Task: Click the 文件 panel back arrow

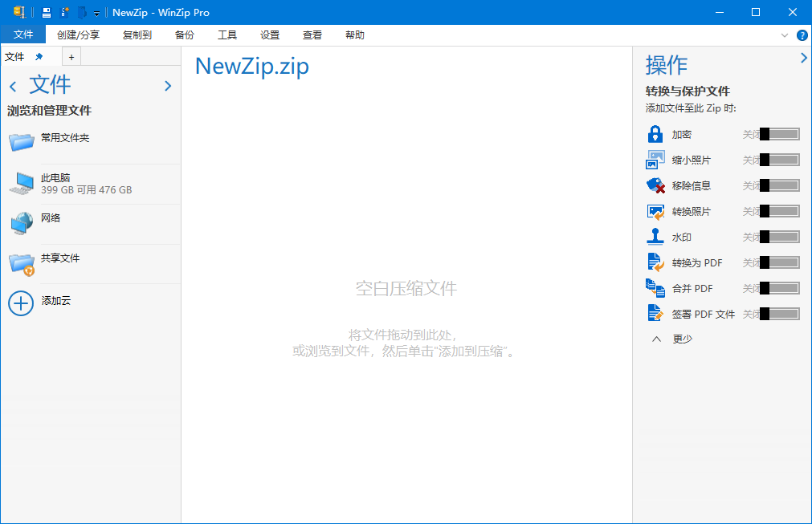Action: [x=13, y=87]
